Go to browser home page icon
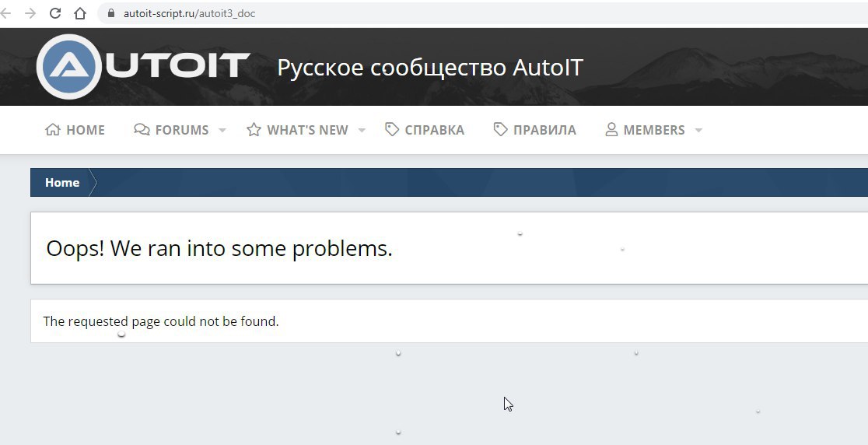Screen dimensions: 868x445 pos(79,13)
